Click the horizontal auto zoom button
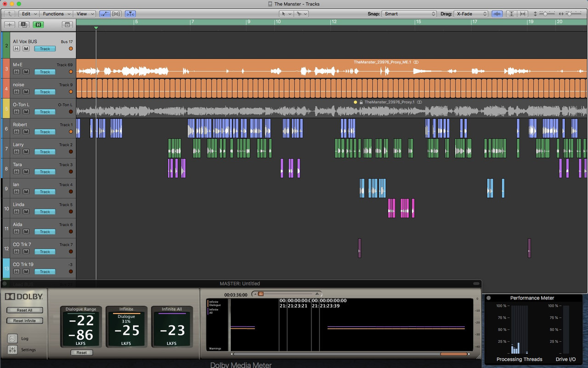Viewport: 588px width, 368px height. (x=522, y=14)
